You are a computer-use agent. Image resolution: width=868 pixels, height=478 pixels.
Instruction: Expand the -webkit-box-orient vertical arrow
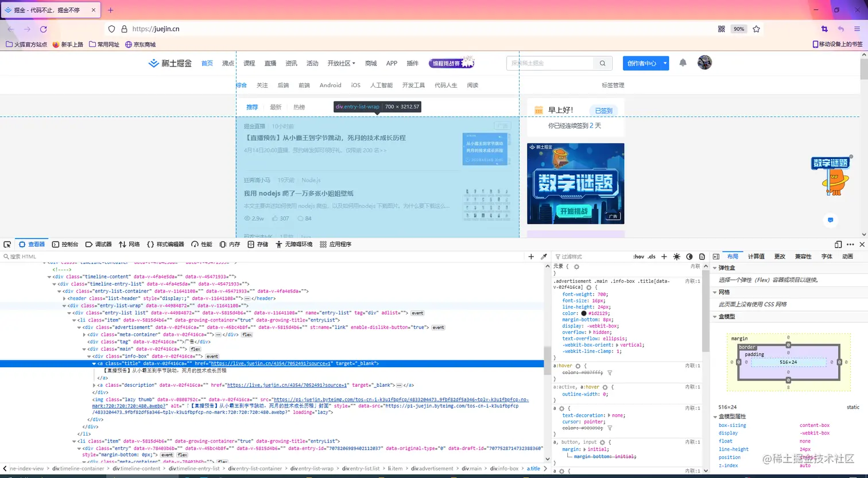[617, 345]
